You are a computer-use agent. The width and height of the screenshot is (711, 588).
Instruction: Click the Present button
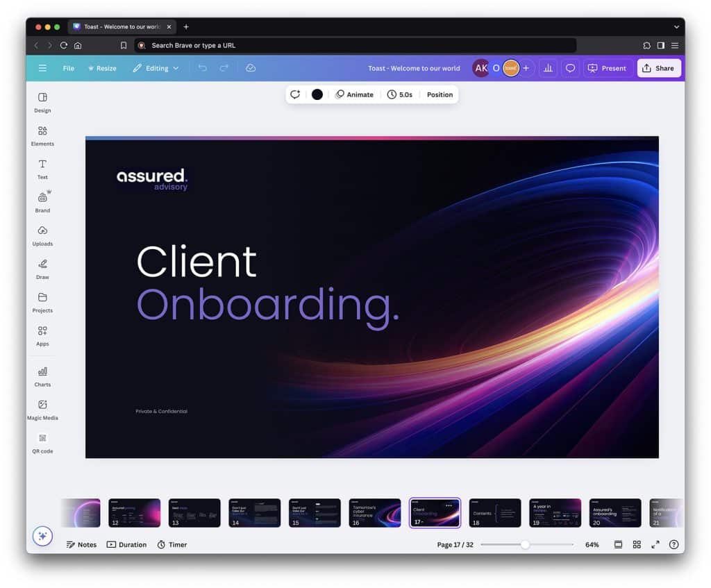pyautogui.click(x=607, y=68)
